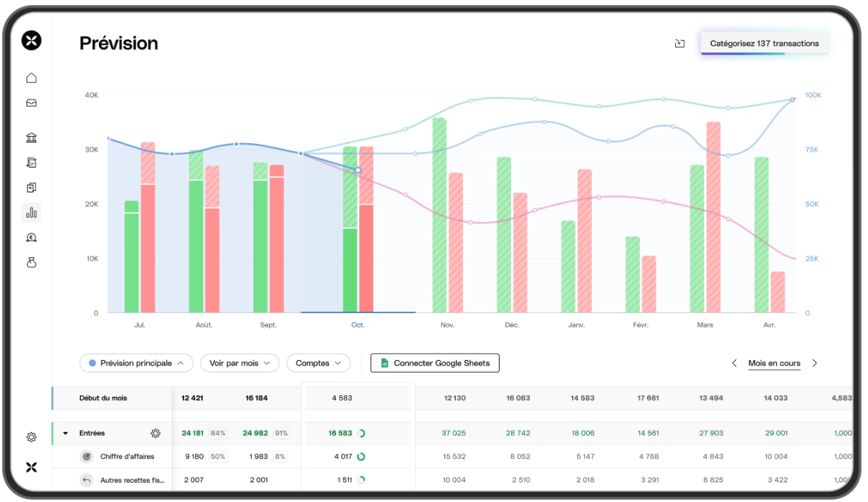
Task: Open the Entrées row gear settings
Action: pos(156,433)
